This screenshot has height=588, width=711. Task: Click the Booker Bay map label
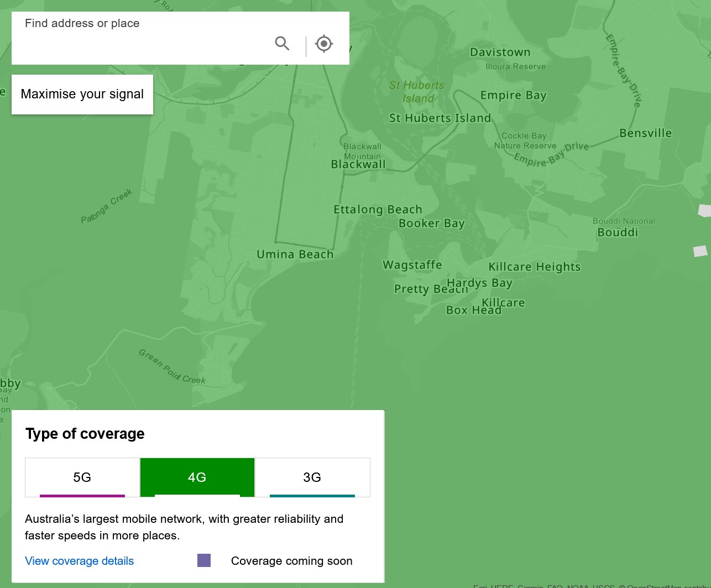tap(431, 223)
